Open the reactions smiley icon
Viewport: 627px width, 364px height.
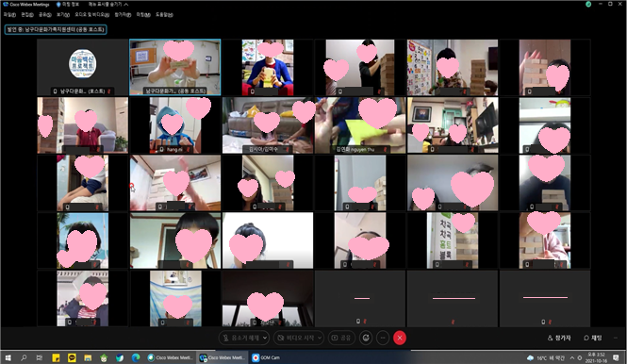(366, 338)
